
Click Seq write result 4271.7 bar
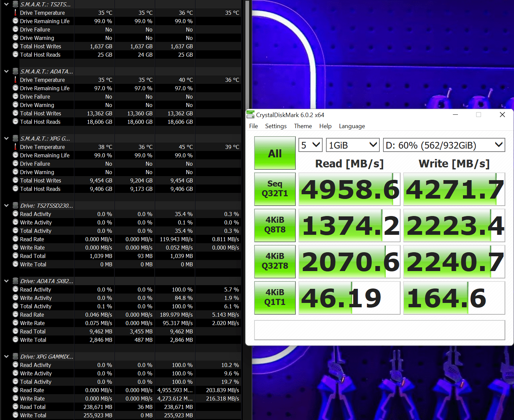[x=454, y=189]
